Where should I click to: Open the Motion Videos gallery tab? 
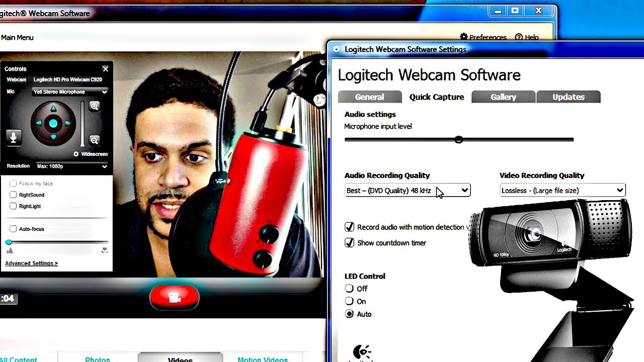coord(263,358)
